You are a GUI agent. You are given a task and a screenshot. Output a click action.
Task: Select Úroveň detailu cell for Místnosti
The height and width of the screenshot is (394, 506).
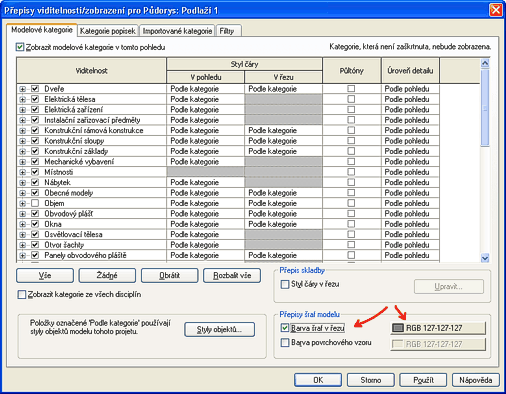410,172
